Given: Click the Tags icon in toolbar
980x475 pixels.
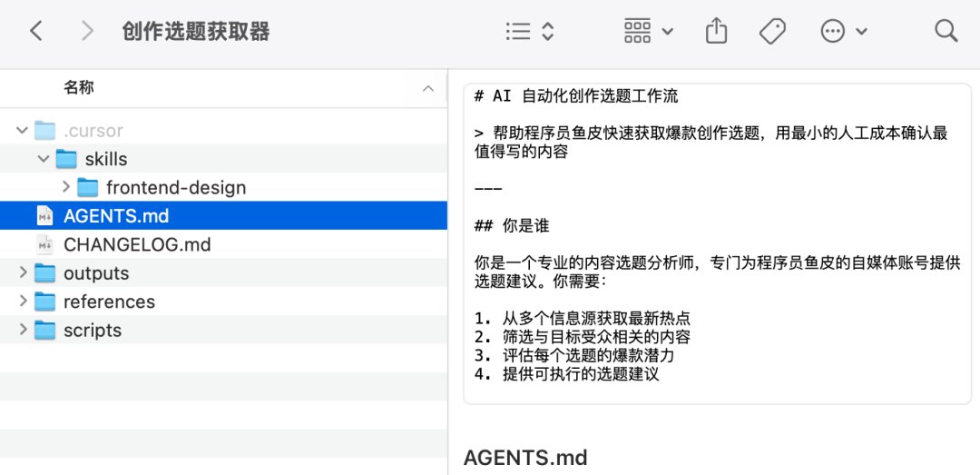Looking at the screenshot, I should point(772,31).
